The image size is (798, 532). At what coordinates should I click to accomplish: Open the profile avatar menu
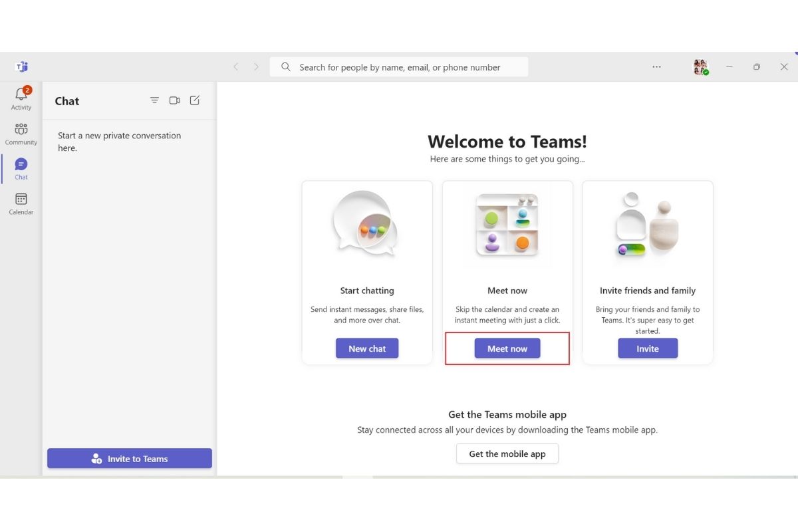pyautogui.click(x=701, y=66)
